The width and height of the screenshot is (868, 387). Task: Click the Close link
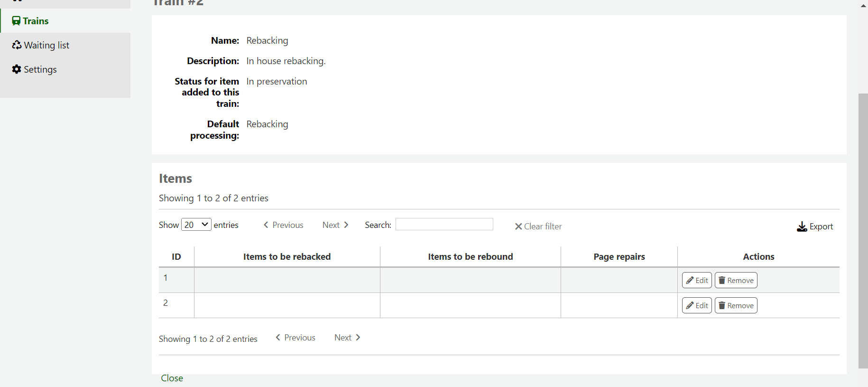click(172, 378)
